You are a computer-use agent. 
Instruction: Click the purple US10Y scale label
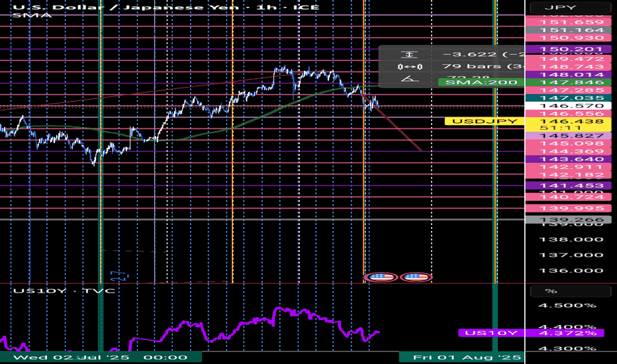point(491,334)
